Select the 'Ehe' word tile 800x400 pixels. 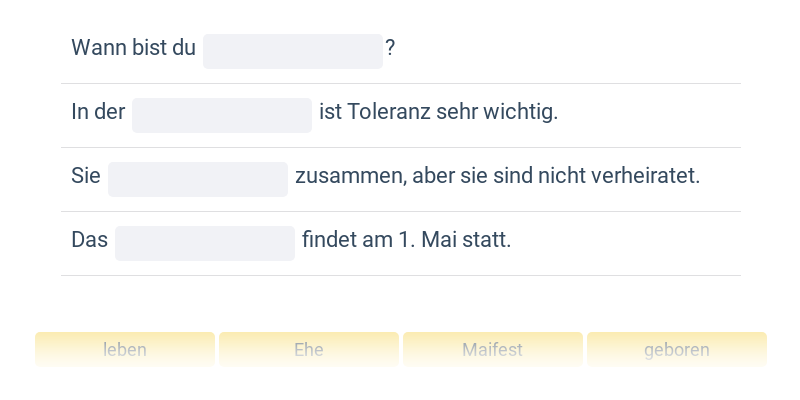(309, 350)
